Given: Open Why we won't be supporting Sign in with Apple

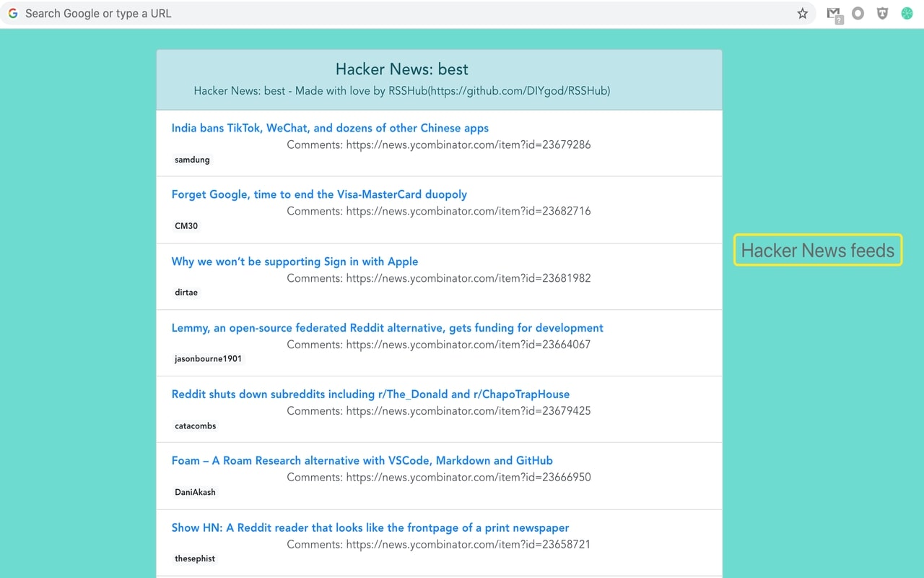Looking at the screenshot, I should click(x=295, y=262).
